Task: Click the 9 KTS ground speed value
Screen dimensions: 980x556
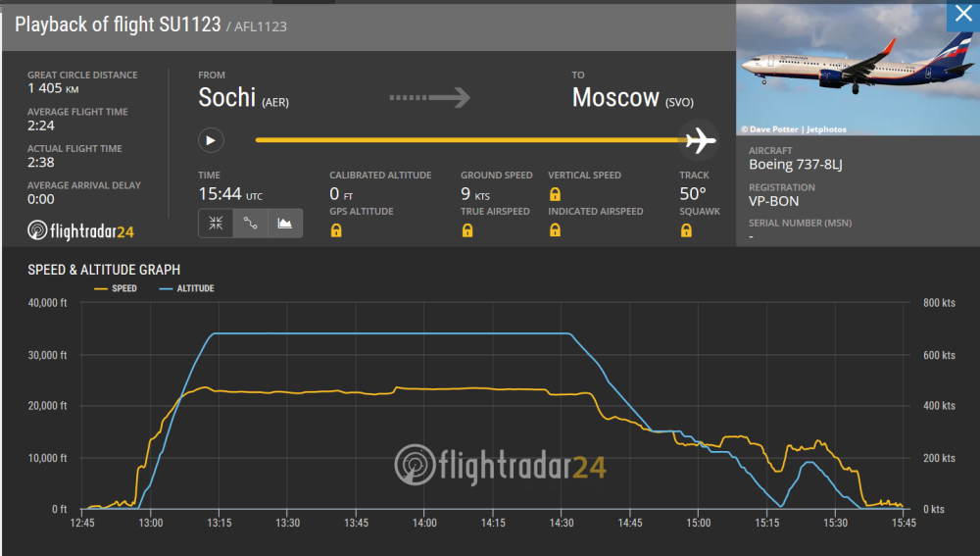Action: tap(475, 194)
